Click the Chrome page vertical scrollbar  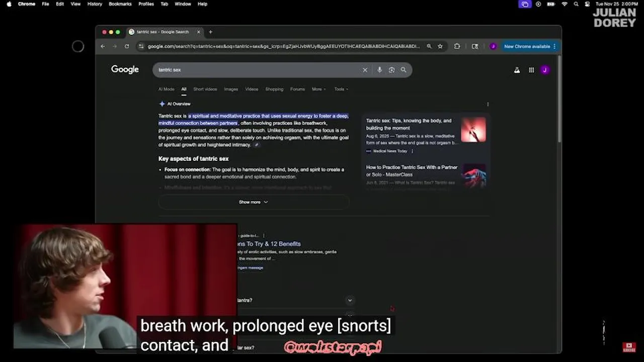(x=559, y=98)
